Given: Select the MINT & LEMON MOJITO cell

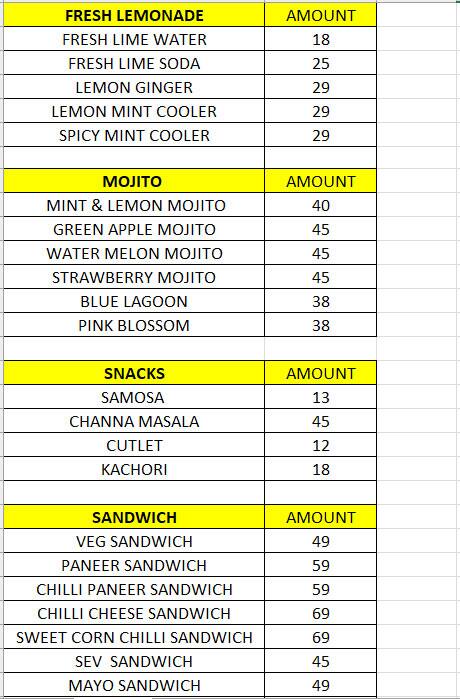Looking at the screenshot, I should tap(134, 206).
